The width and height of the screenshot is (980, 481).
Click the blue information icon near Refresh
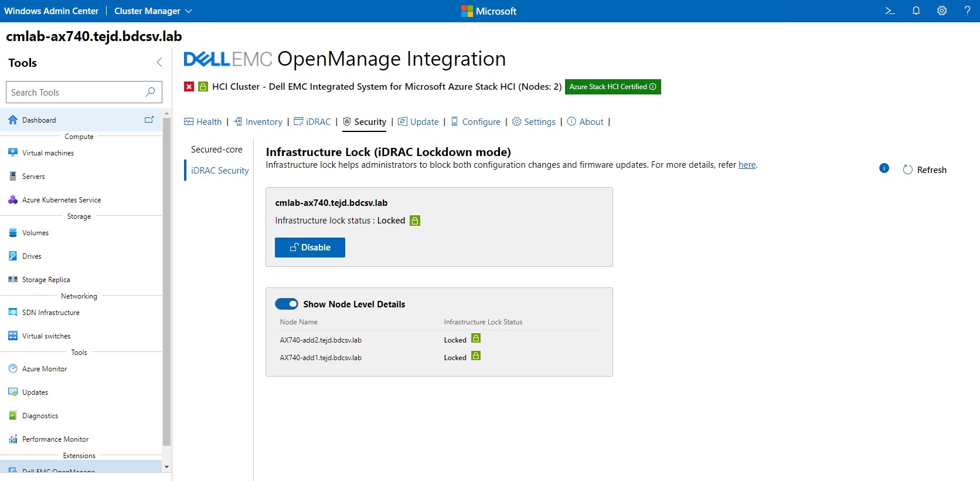884,168
